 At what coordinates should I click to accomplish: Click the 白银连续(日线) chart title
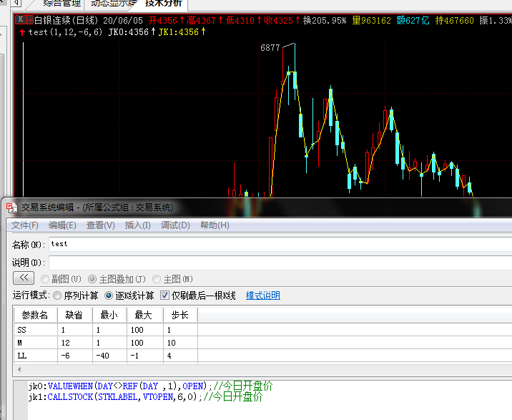pyautogui.click(x=66, y=20)
